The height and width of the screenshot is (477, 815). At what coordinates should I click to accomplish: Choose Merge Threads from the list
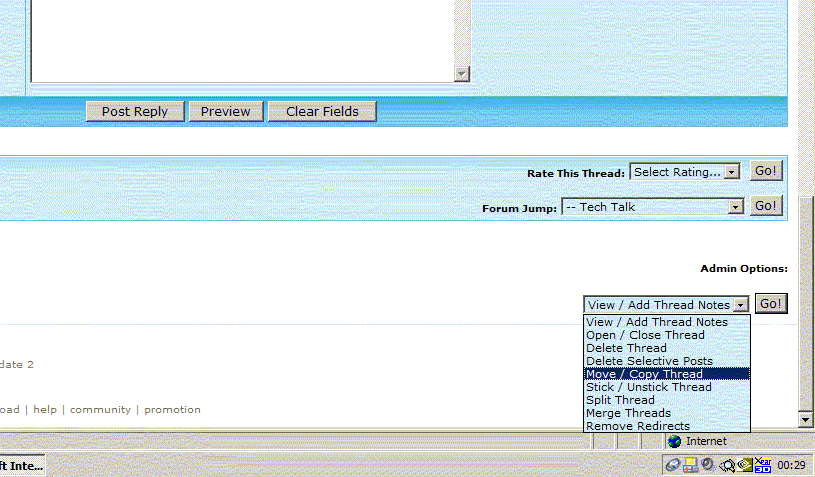pyautogui.click(x=628, y=413)
